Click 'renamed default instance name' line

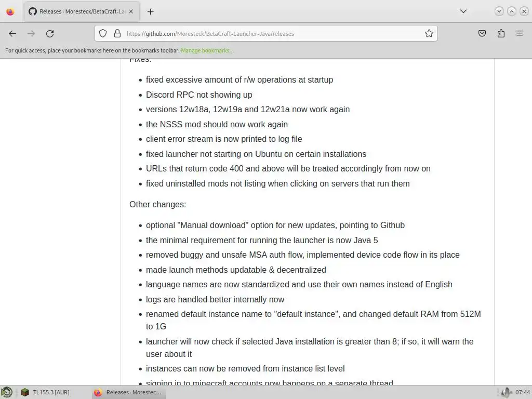[313, 320]
